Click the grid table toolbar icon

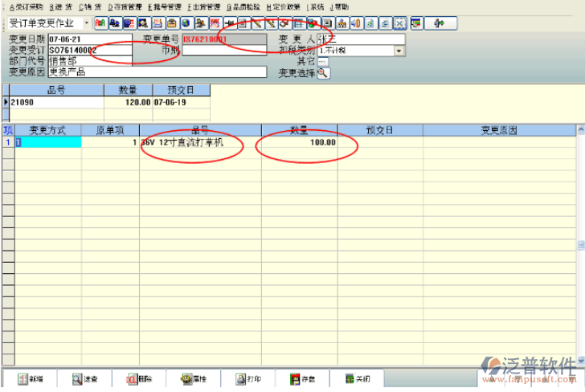[x=299, y=23]
